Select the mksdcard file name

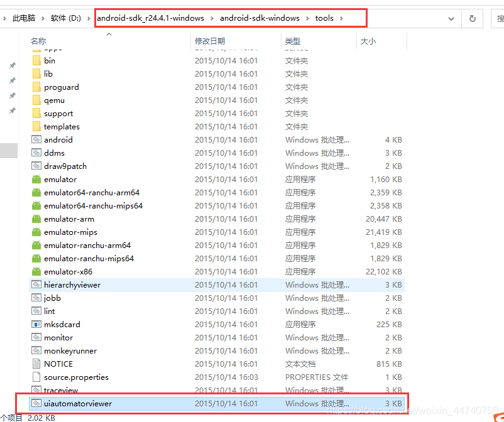pos(62,325)
